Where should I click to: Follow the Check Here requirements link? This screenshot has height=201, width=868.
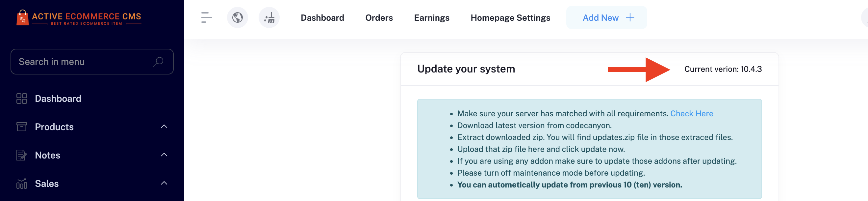point(692,114)
